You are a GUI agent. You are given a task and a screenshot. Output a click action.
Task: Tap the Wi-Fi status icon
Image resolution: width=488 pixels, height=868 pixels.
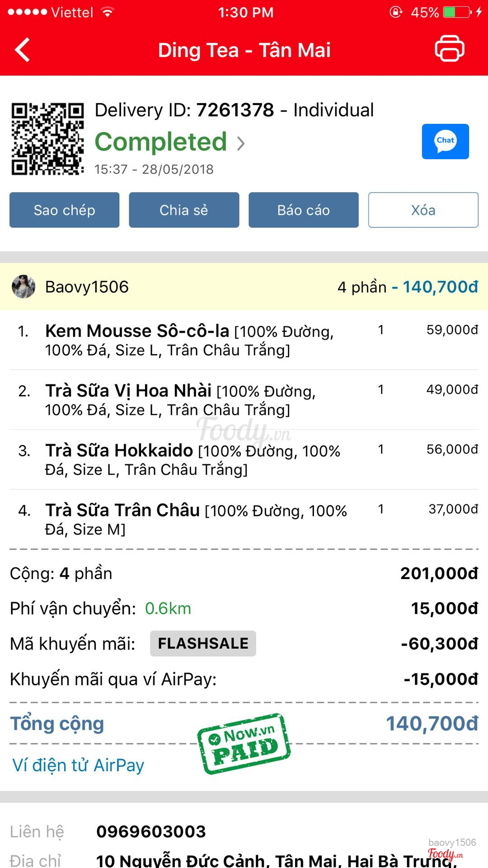108,12
